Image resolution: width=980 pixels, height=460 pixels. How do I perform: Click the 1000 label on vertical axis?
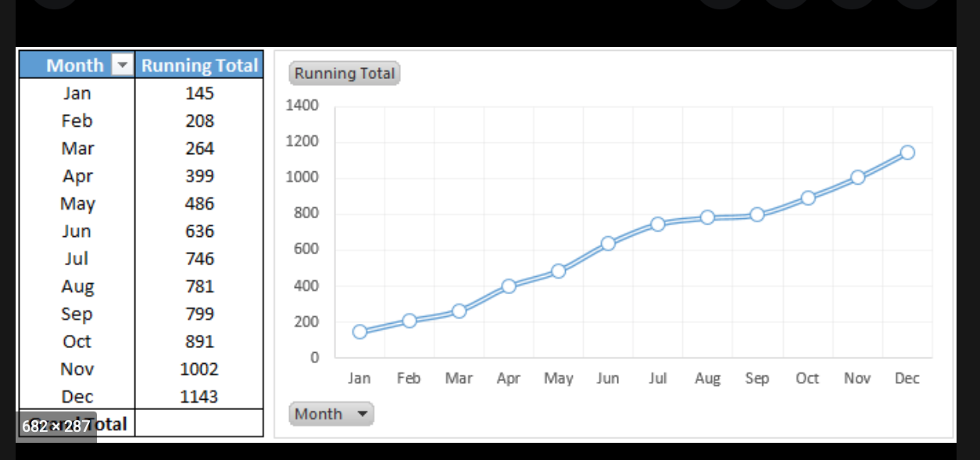point(302,178)
